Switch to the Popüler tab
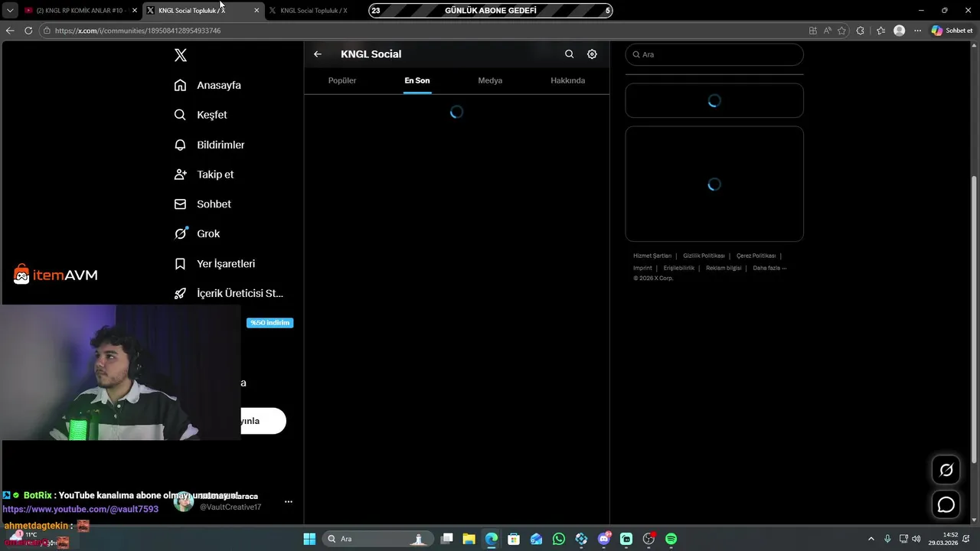This screenshot has height=551, width=980. 342,80
